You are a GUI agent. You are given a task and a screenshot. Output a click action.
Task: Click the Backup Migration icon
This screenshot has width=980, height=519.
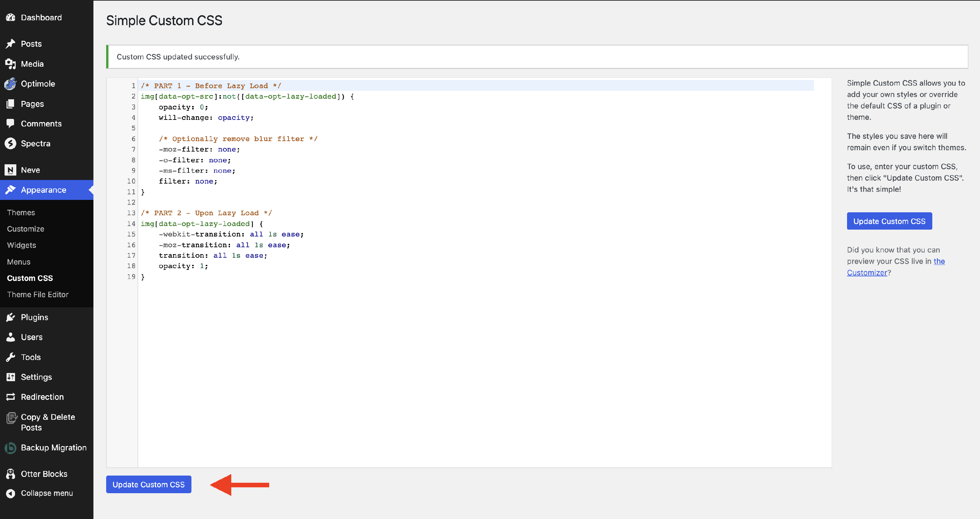coord(11,448)
